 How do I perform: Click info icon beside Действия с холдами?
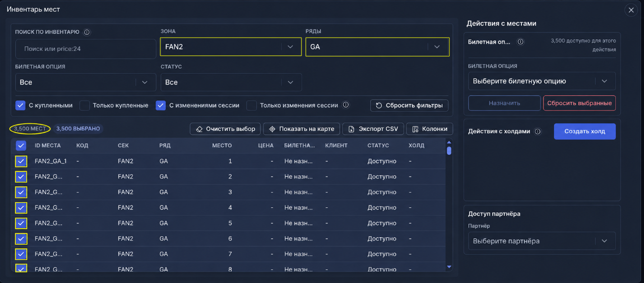tap(538, 131)
